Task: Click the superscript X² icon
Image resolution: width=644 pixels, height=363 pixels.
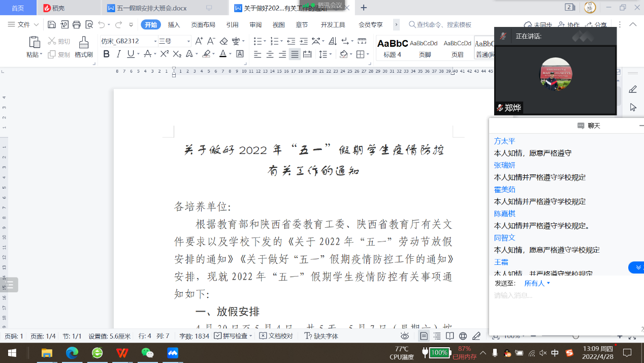Action: (164, 54)
